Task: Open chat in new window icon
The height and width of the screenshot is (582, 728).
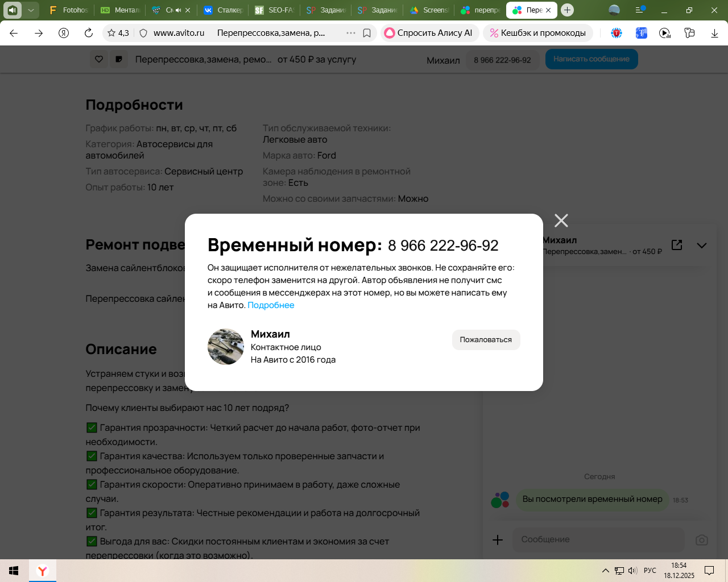Action: coord(677,245)
